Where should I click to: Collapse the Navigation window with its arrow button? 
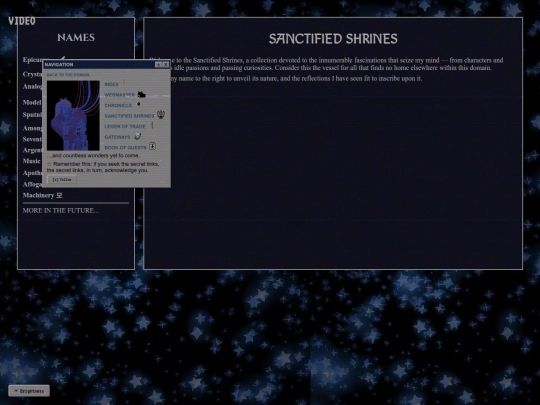[x=158, y=64]
